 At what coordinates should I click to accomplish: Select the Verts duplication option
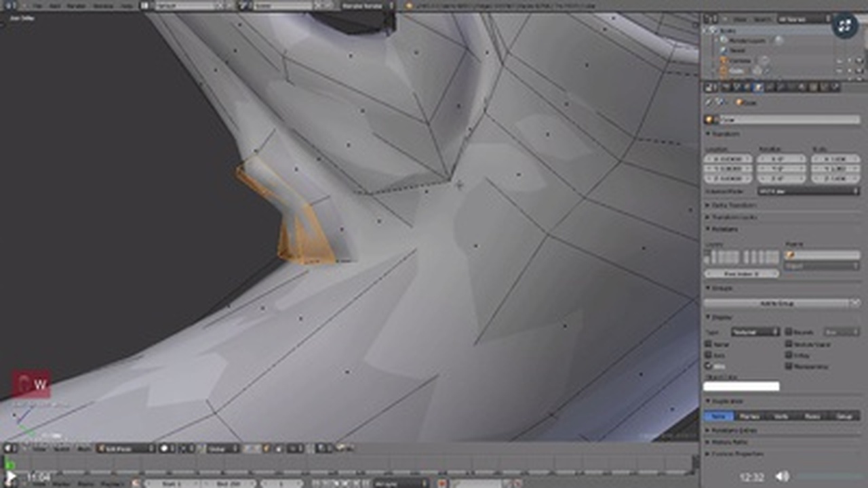(781, 415)
